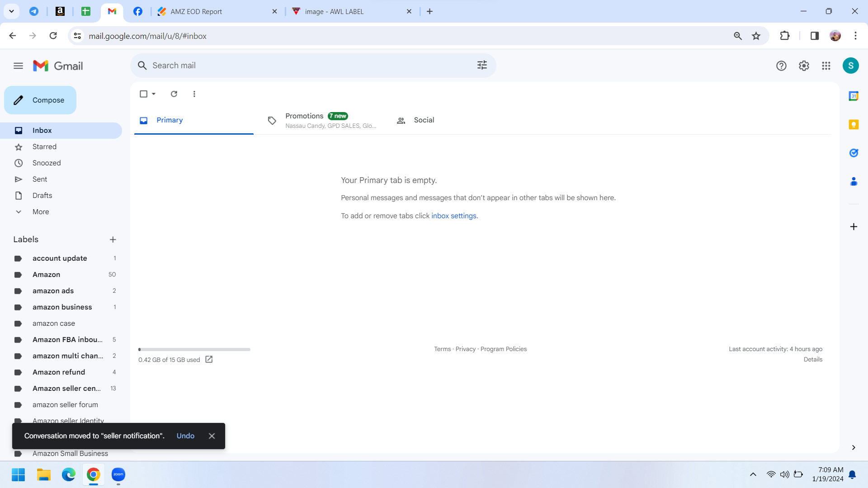This screenshot has height=488, width=868.
Task: Refresh the inbox
Action: 174,94
